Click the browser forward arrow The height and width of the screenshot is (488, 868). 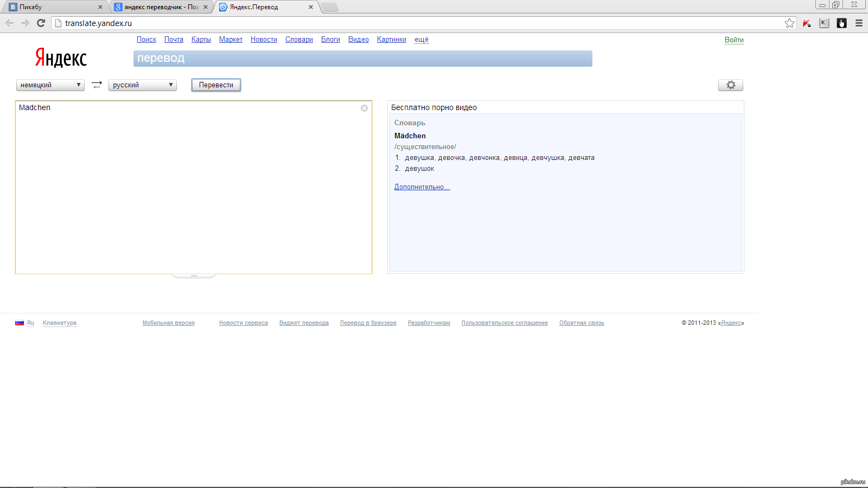point(25,23)
